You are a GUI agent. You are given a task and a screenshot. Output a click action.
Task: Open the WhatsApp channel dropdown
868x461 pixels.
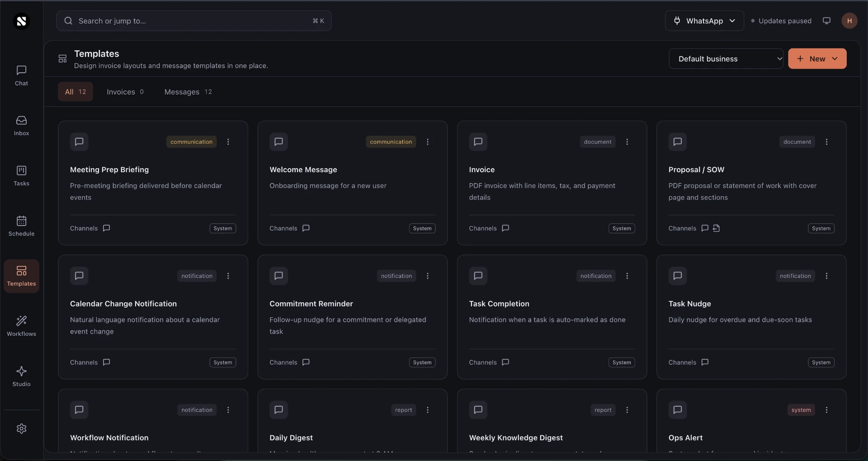704,21
